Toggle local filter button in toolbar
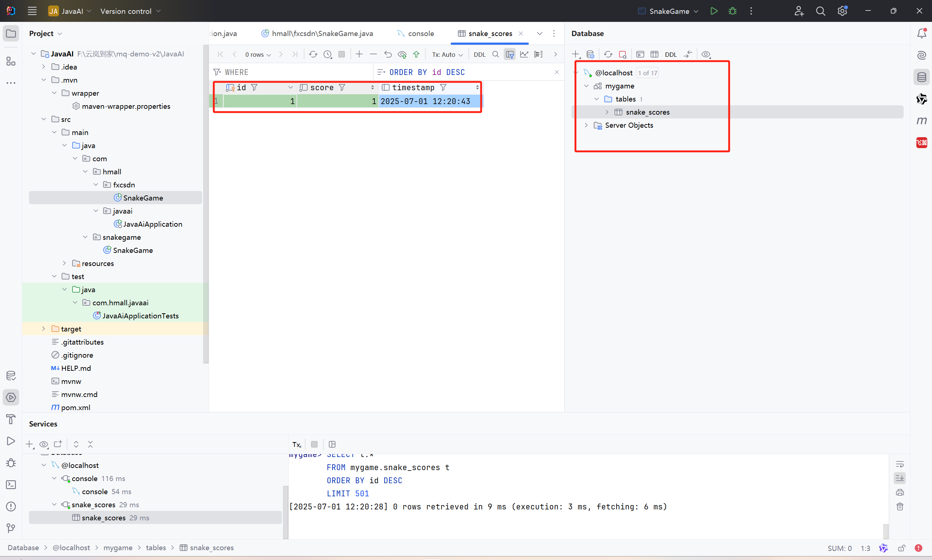Viewport: 932px width, 560px height. 510,54
